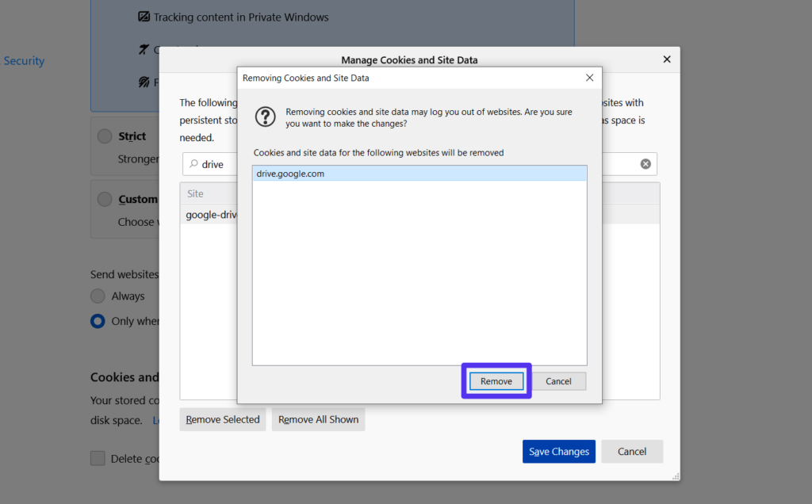812x504 pixels.
Task: Click the Remove All Shown button
Action: point(318,419)
